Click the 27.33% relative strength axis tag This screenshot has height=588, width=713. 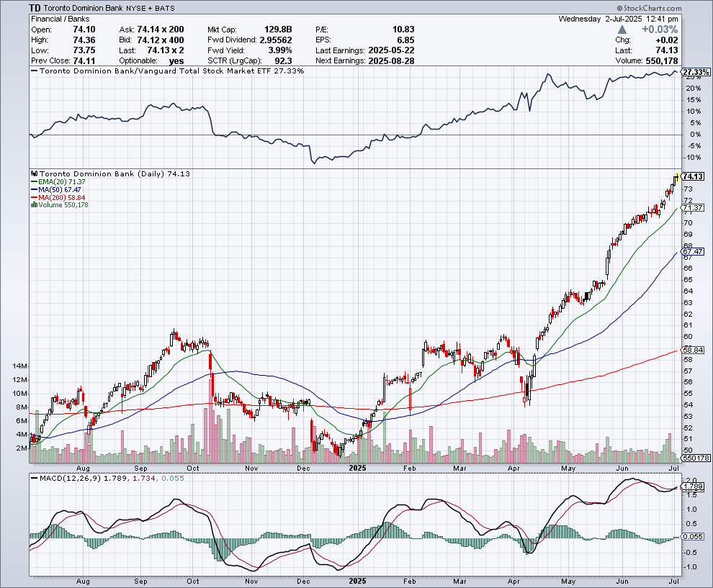pyautogui.click(x=696, y=72)
